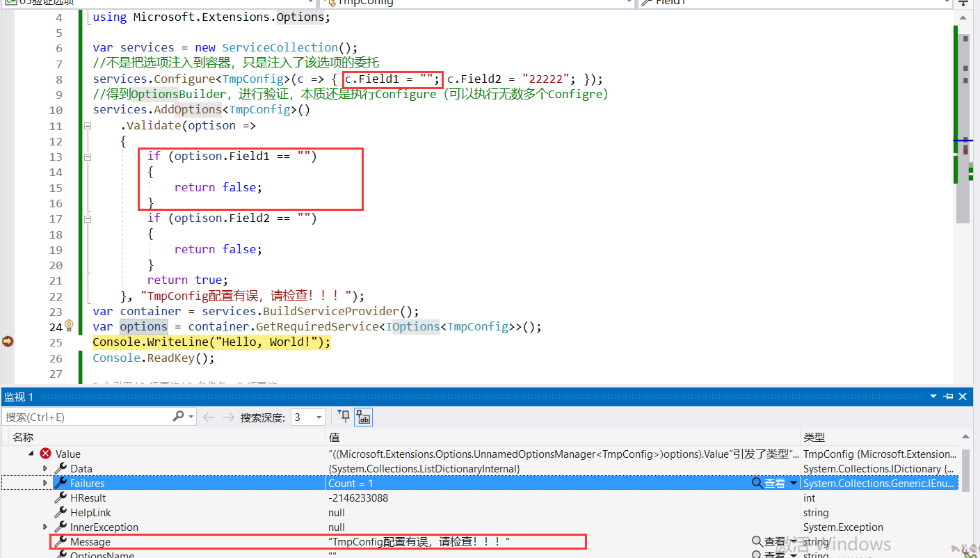
Task: Select the Message row name
Action: 90,541
